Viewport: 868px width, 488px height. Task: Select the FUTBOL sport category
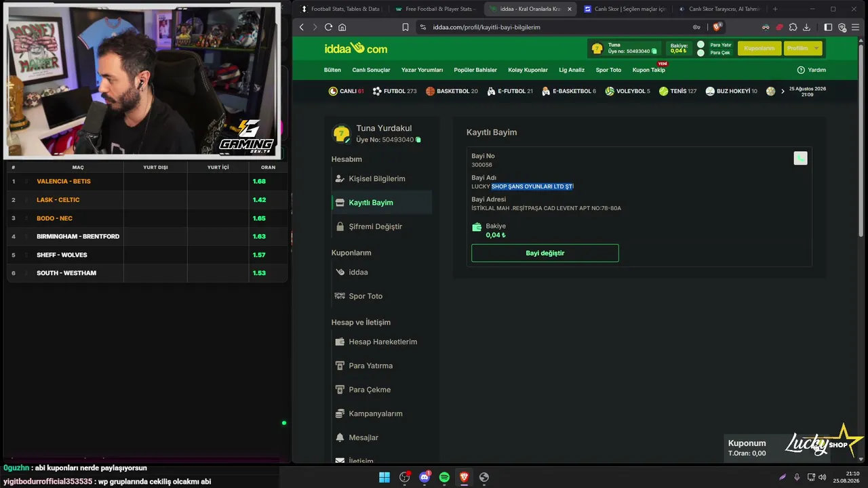click(x=395, y=91)
